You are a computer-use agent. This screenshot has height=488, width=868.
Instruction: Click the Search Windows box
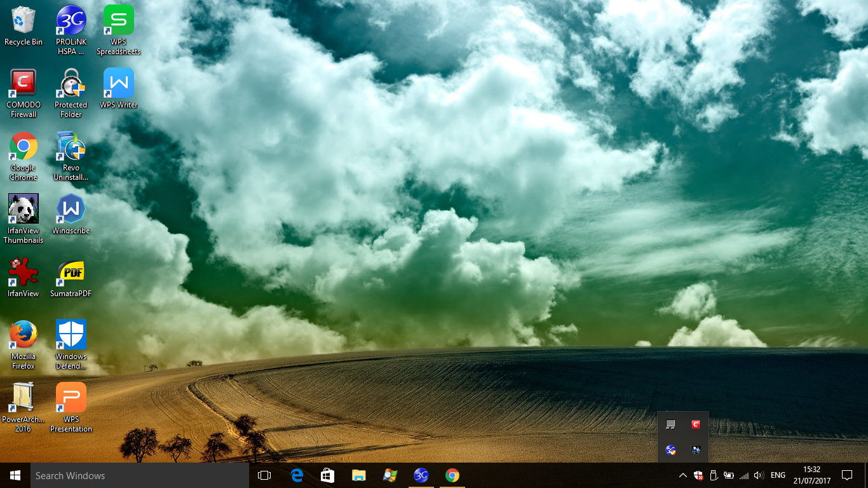140,475
